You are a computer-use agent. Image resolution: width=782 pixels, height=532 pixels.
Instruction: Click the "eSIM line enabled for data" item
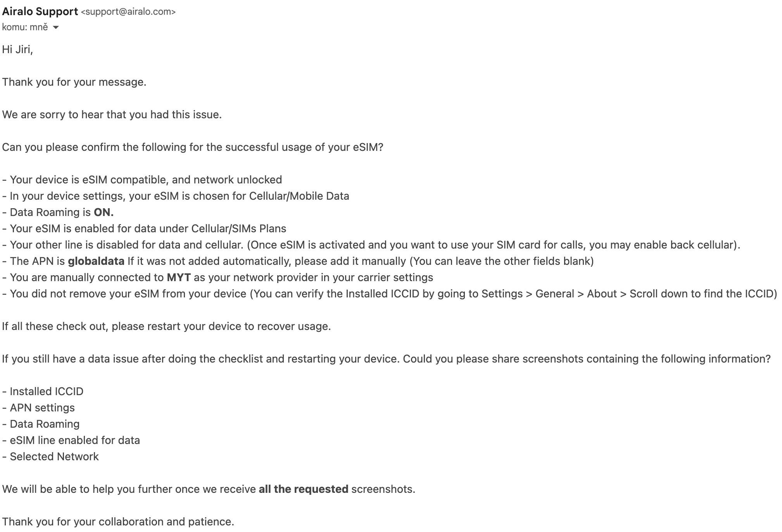(74, 440)
